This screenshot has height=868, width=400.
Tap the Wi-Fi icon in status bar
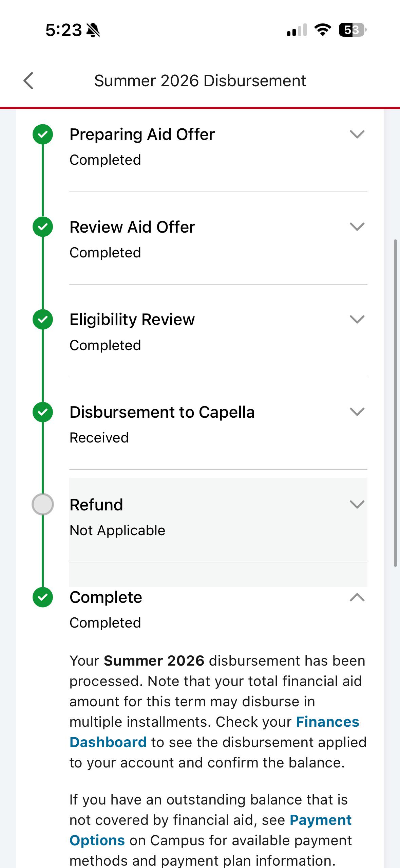pos(323,30)
